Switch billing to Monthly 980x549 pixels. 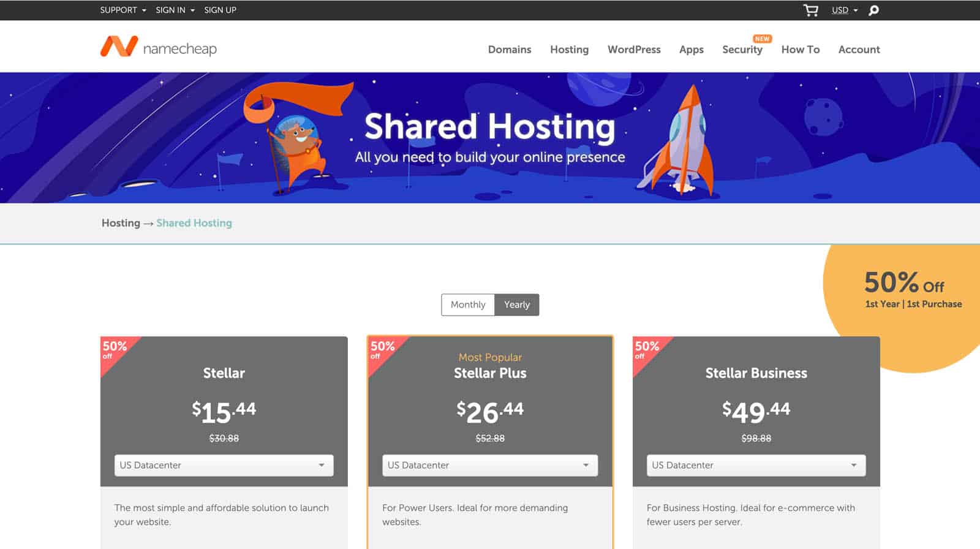click(468, 305)
